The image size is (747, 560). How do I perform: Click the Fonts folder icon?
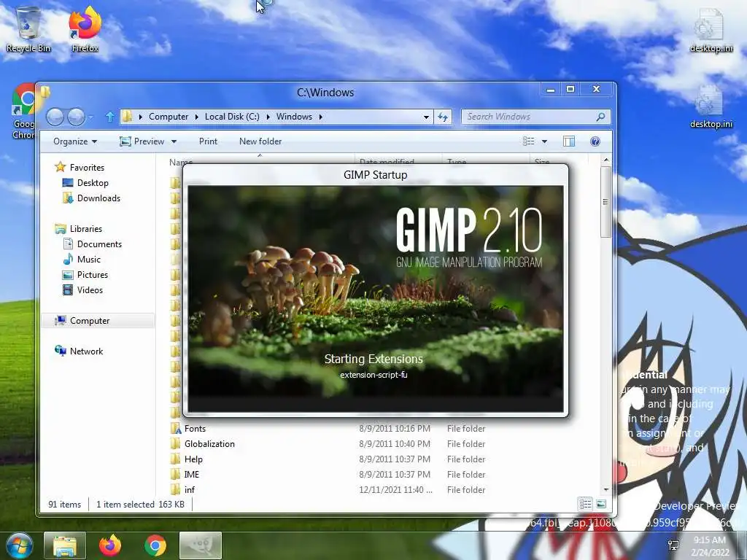[176, 429]
